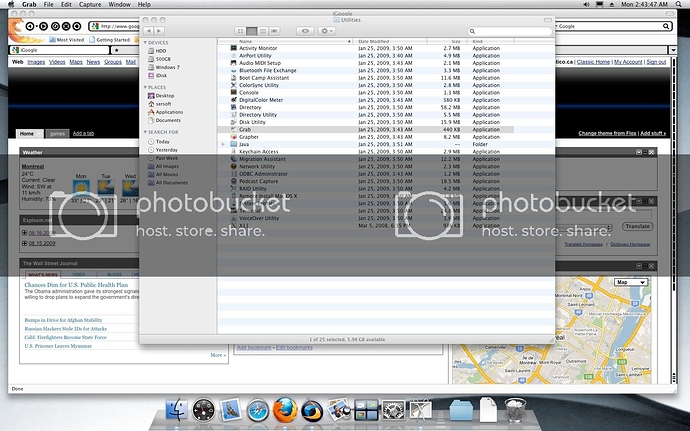The width and height of the screenshot is (690, 431).
Task: Switch Finder to column view
Action: pyautogui.click(x=263, y=31)
